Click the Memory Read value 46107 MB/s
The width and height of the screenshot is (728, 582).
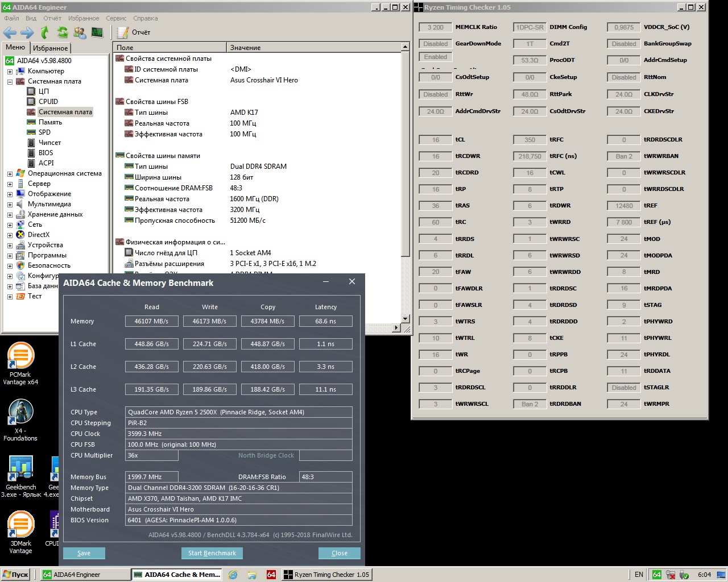[x=151, y=321]
